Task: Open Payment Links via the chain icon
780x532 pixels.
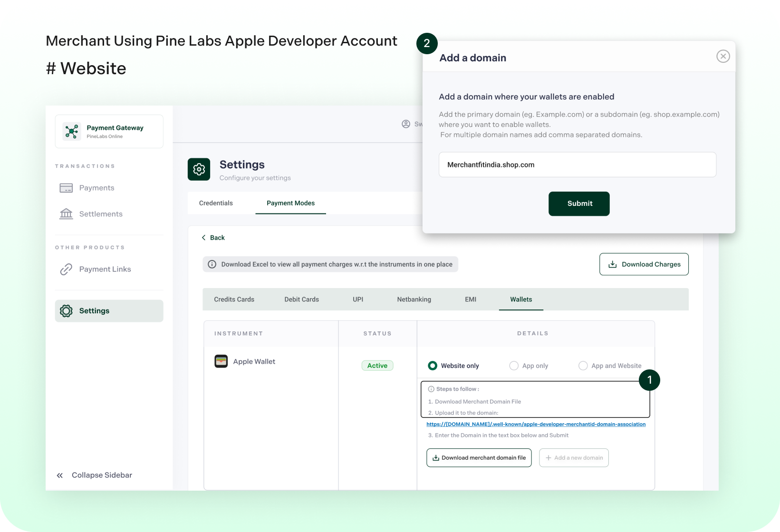Action: point(66,269)
